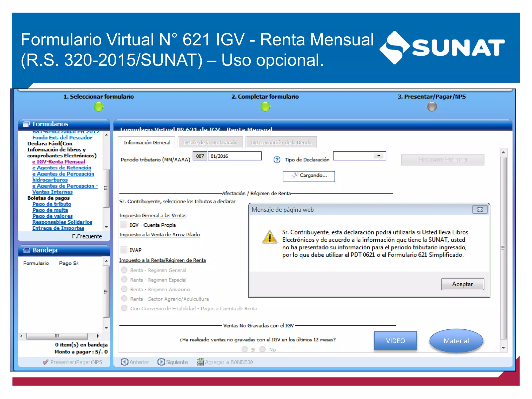Open e IGV-Renta Mensual form link
532x399 pixels.
(x=58, y=162)
